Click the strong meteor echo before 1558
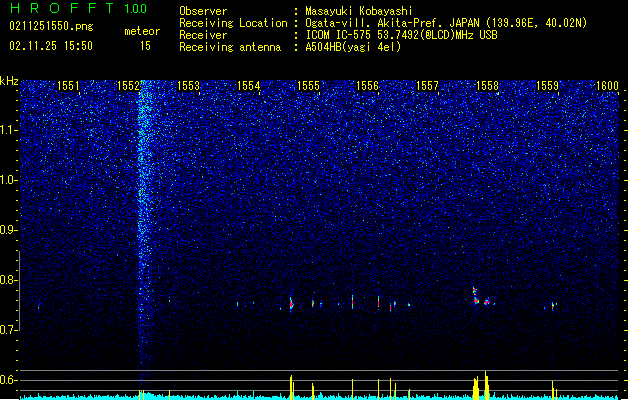 tap(476, 296)
